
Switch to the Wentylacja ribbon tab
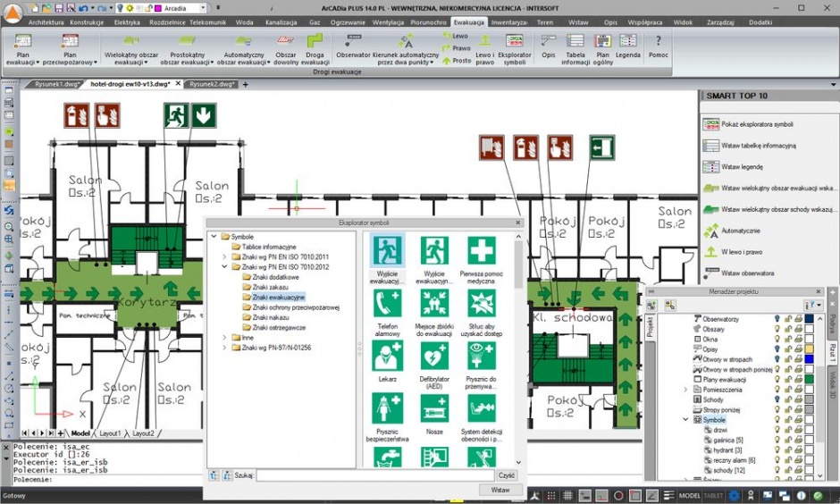388,22
